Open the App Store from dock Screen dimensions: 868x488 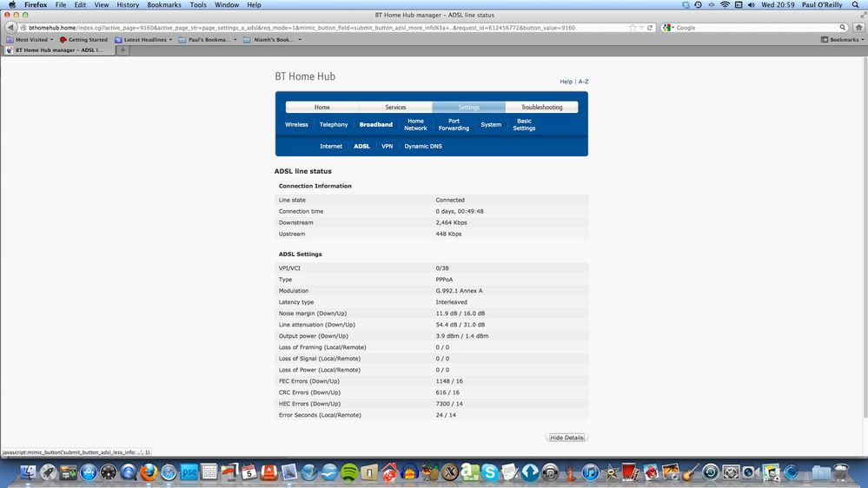[89, 472]
